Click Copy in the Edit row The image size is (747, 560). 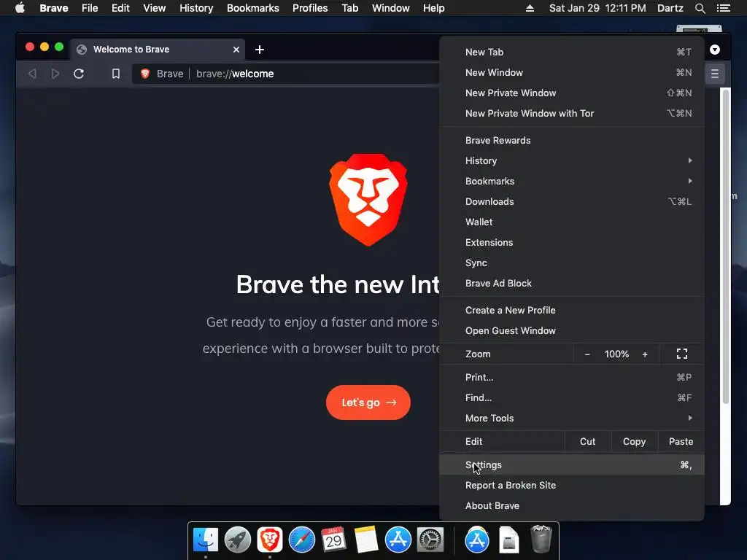pos(634,442)
